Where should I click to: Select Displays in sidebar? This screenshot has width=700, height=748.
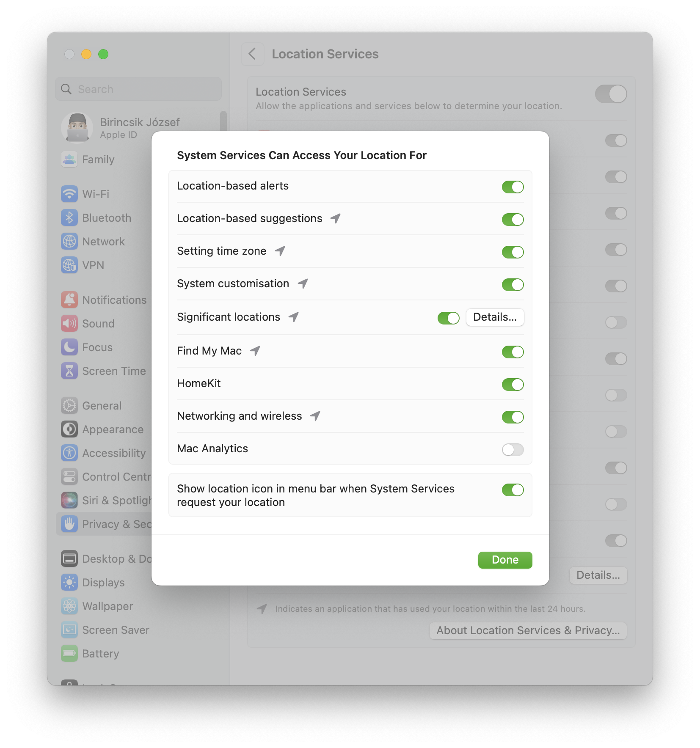[103, 583]
